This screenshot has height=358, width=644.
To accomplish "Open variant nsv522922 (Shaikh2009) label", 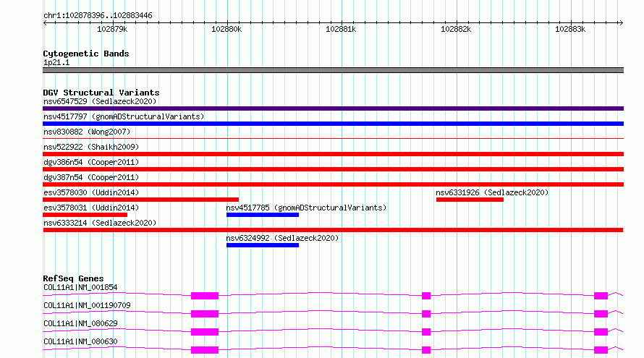I will point(91,147).
